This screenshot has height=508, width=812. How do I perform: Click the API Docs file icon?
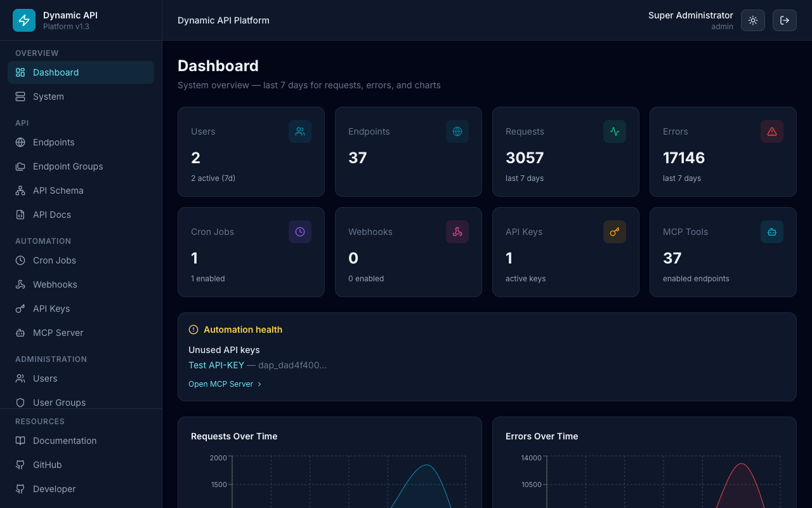[x=20, y=215]
